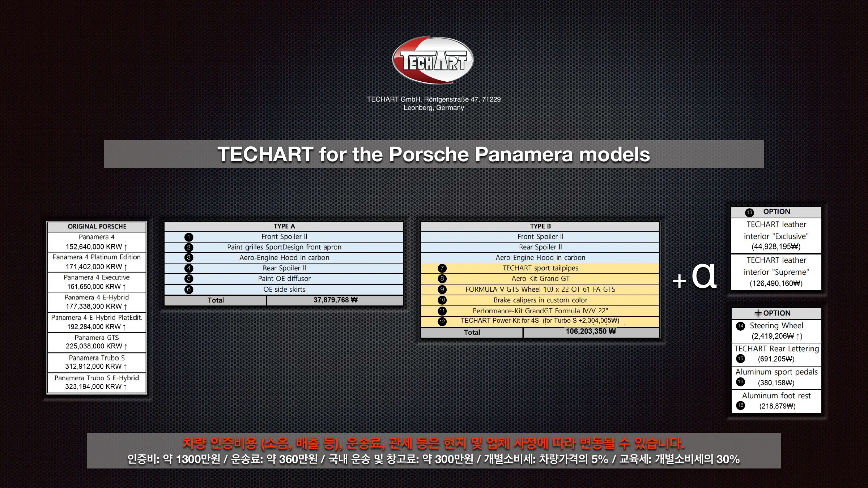Click the white fee breakdown line starting 인증비

pos(434,459)
